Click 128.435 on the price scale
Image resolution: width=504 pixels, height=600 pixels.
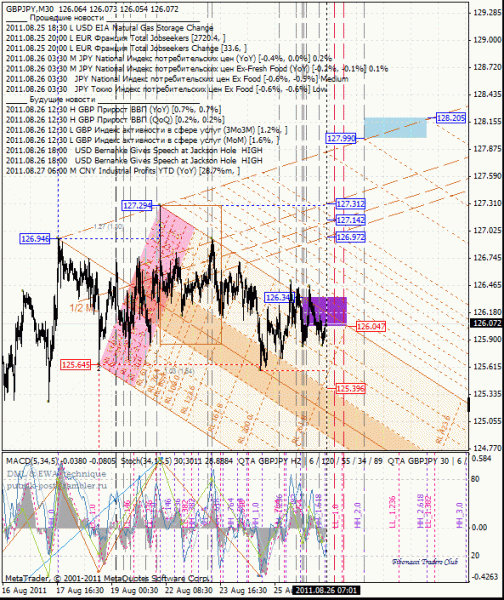tap(487, 94)
